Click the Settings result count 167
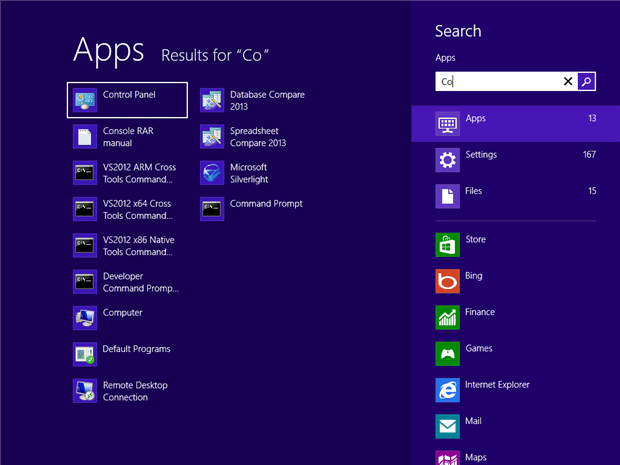This screenshot has width=620, height=465. point(589,155)
